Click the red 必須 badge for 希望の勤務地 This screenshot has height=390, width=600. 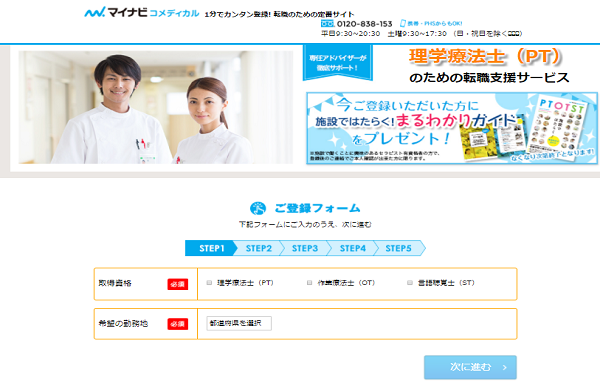pos(178,324)
